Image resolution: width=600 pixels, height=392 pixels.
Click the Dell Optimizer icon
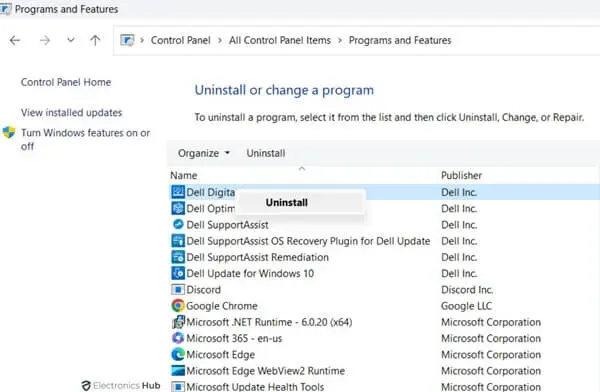pos(178,208)
